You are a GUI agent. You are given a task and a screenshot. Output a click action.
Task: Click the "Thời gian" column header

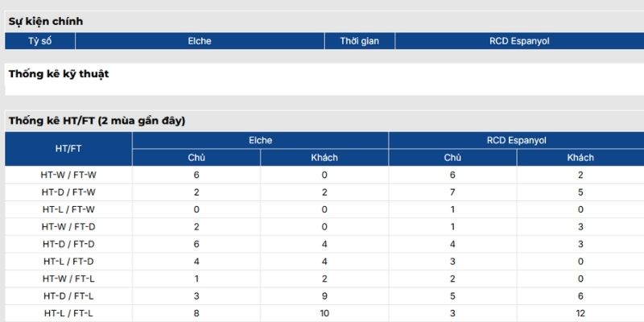click(x=359, y=41)
